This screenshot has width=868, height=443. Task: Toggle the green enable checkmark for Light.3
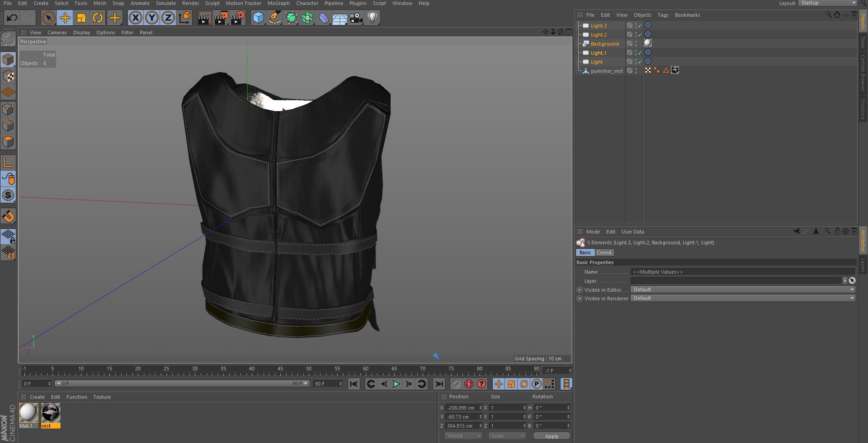pyautogui.click(x=640, y=26)
